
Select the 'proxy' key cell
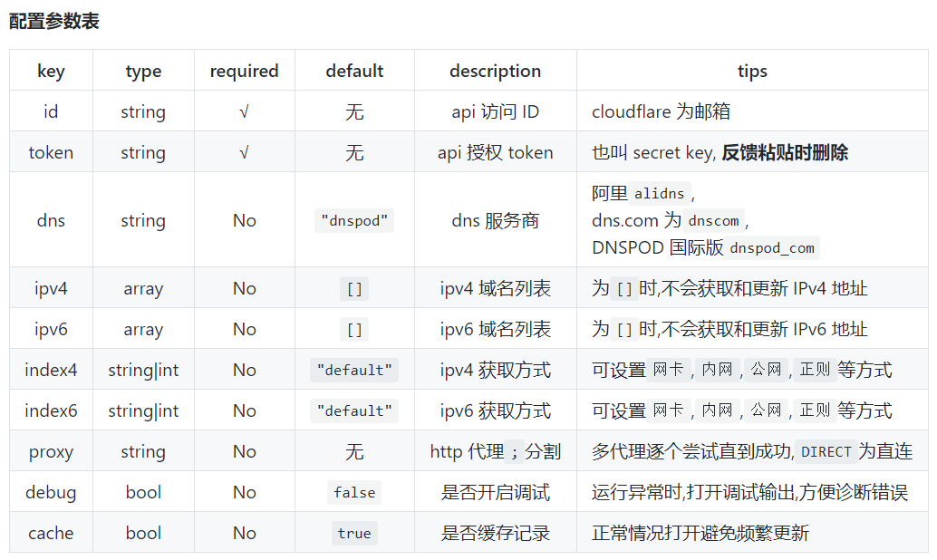(x=51, y=452)
